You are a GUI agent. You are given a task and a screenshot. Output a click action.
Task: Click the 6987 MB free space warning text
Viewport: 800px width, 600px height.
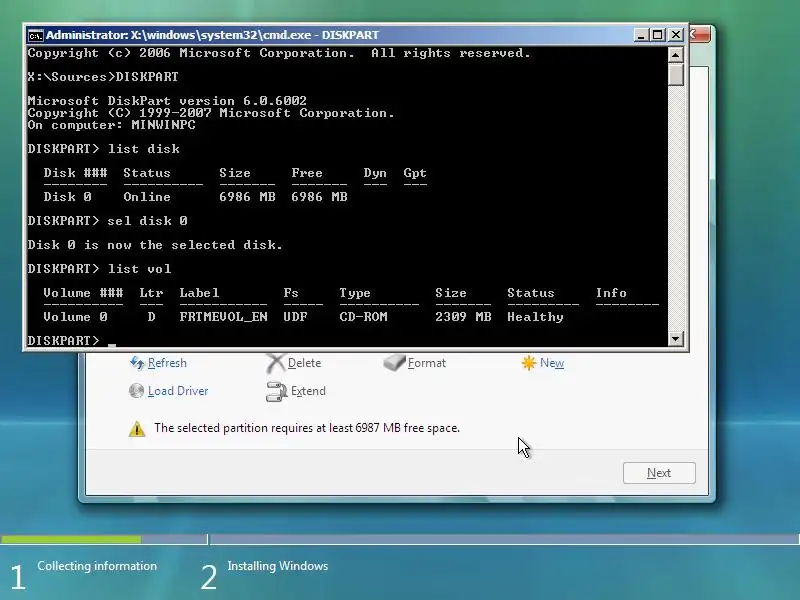coord(307,428)
